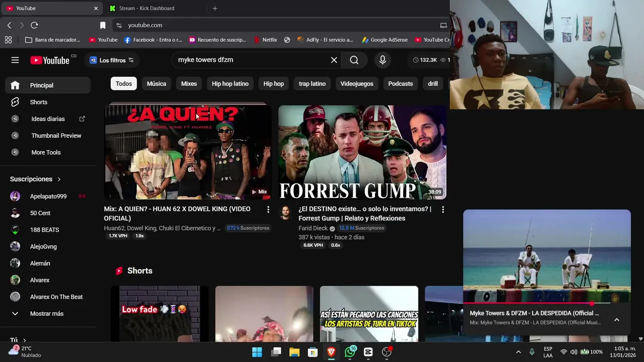The width and height of the screenshot is (644, 362).
Task: Go back in the browser
Action: pos(9,25)
